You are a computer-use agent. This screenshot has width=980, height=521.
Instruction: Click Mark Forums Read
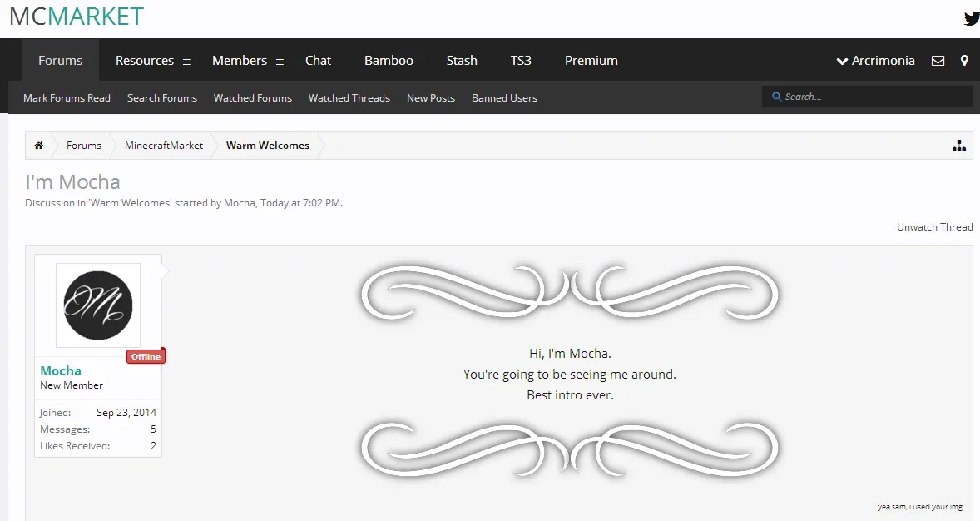67,97
